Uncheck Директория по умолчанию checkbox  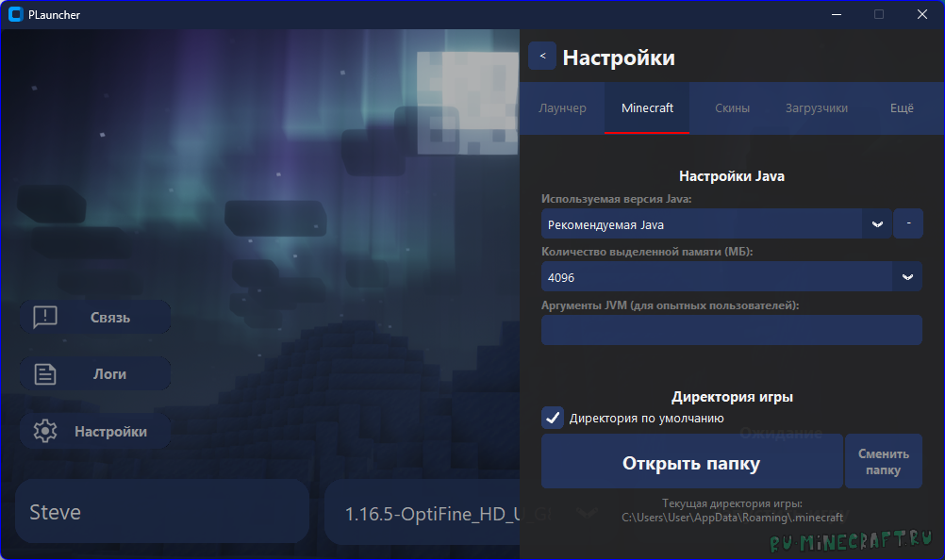point(553,418)
